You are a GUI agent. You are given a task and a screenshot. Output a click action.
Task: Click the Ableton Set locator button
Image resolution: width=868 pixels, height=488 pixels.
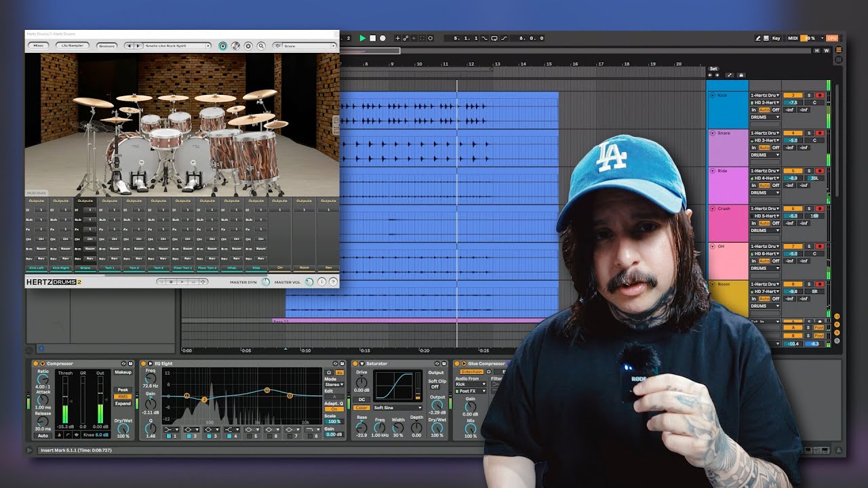tap(713, 68)
